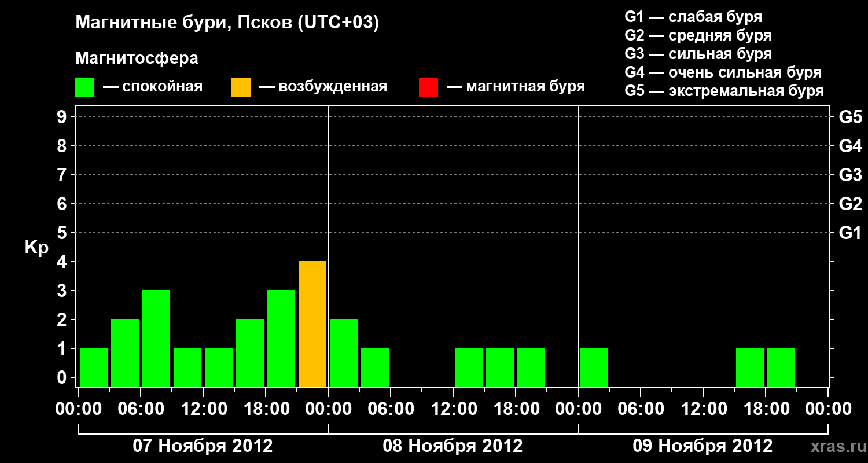Screen dimensions: 868x463
Task: Click the '— магнитная буря' legend label
Action: (x=516, y=87)
